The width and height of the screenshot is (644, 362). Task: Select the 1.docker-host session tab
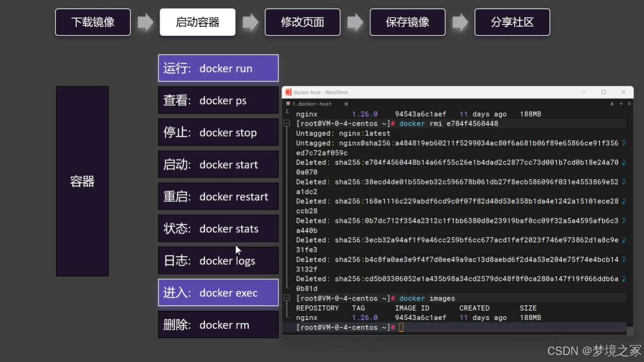[x=312, y=104]
